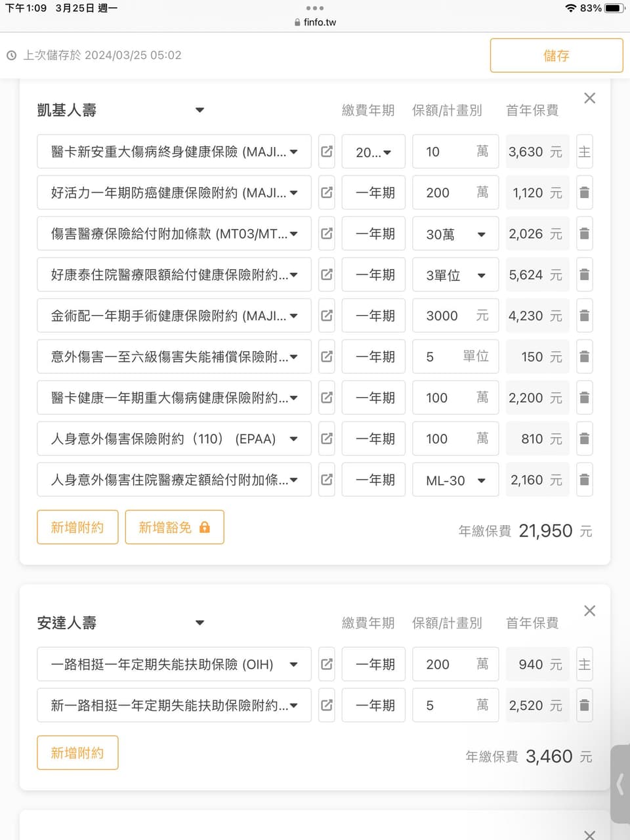Open external link for 一路相挺一年定期失能扶助保險 (OIH)
Screen dimensions: 630x840
click(327, 664)
